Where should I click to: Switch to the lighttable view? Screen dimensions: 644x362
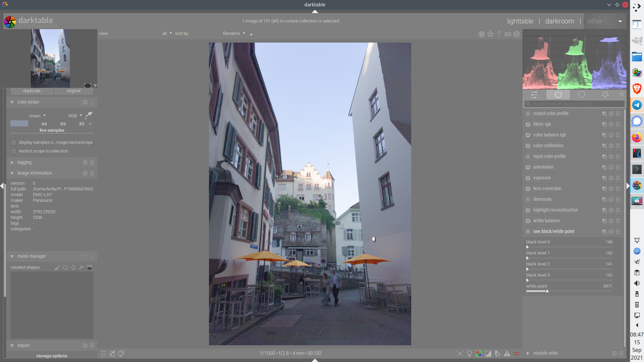coord(520,21)
